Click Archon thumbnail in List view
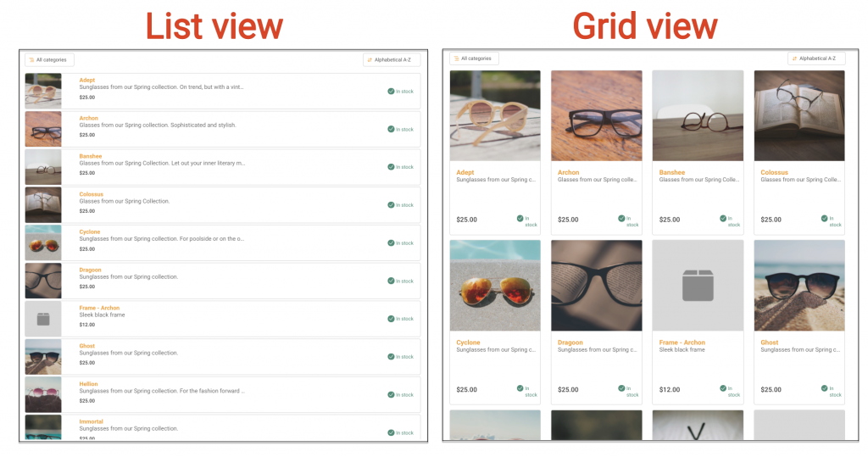The width and height of the screenshot is (868, 457). pyautogui.click(x=43, y=129)
